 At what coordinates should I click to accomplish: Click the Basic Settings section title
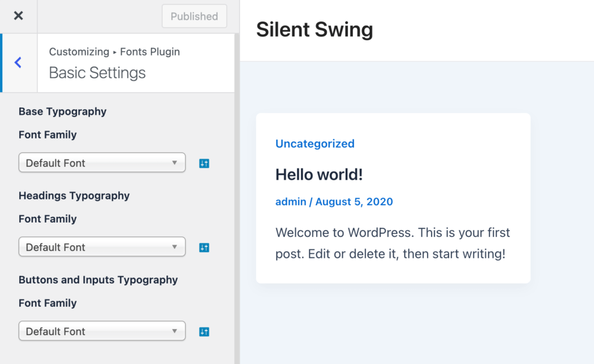97,73
